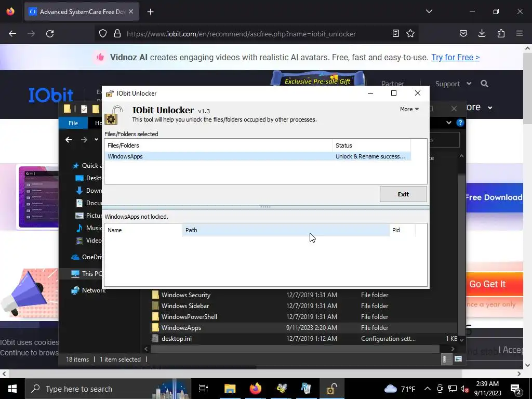The image size is (532, 399).
Task: Close the Advanced SystemCare tab
Action: click(131, 11)
